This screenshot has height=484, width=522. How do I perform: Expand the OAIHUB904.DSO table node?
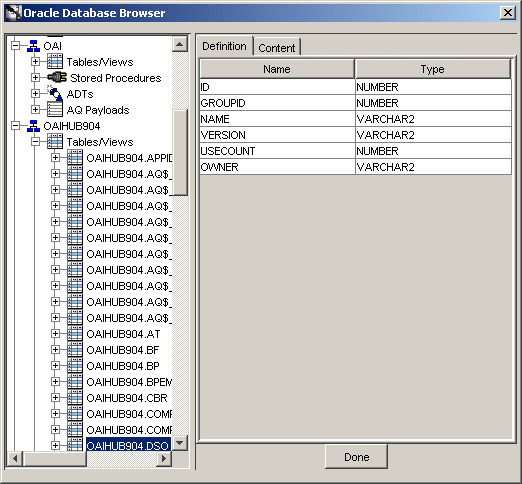(x=55, y=445)
